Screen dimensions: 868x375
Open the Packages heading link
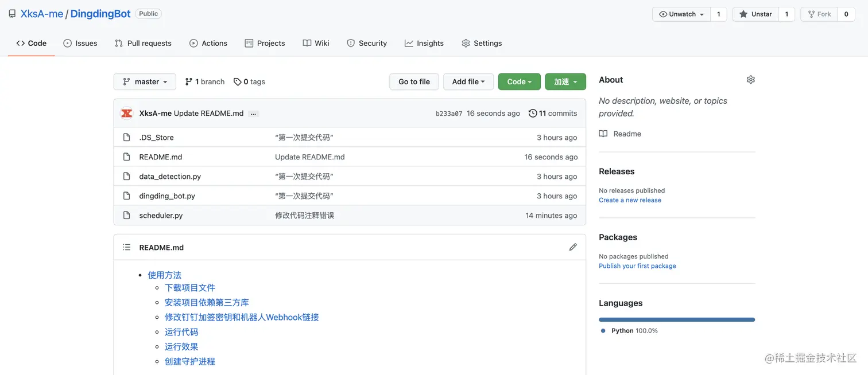pos(618,237)
